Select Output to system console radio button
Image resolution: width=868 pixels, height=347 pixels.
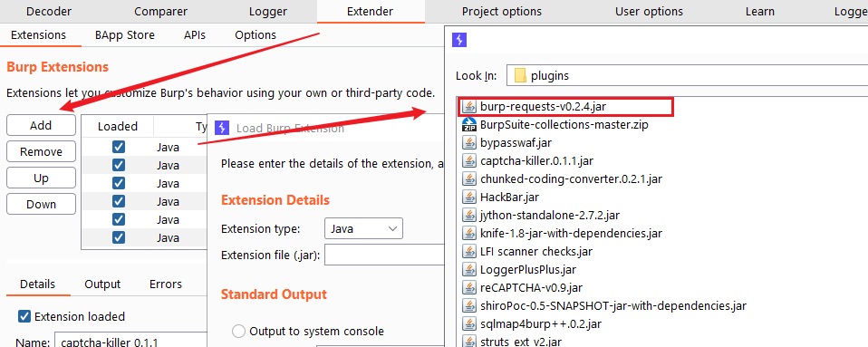pyautogui.click(x=238, y=331)
